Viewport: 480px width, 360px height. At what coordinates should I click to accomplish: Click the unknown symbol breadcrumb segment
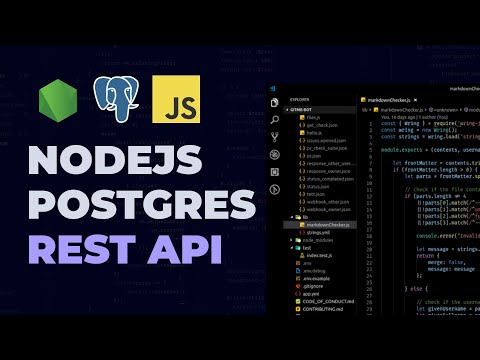(445, 110)
